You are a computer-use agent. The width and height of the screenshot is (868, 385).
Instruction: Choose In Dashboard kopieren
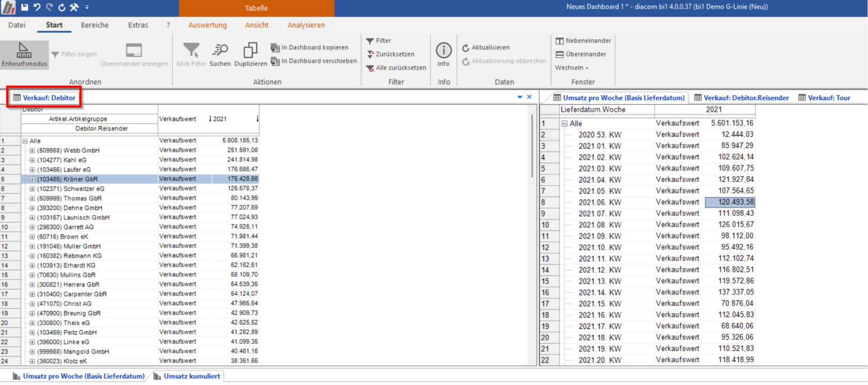(x=309, y=48)
